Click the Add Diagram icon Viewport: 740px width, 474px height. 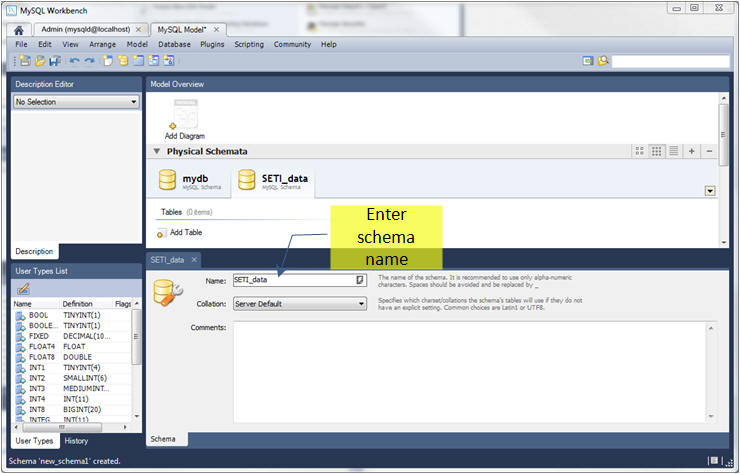pyautogui.click(x=185, y=114)
